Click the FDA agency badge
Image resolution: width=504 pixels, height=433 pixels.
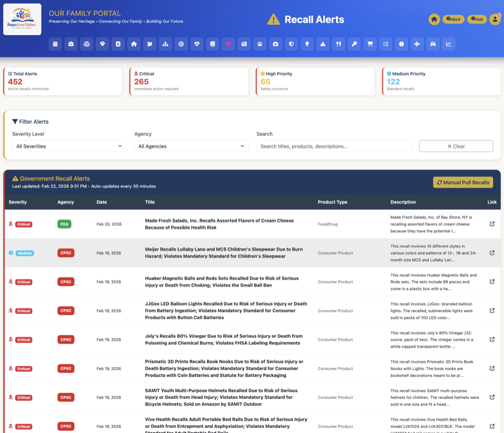click(64, 224)
